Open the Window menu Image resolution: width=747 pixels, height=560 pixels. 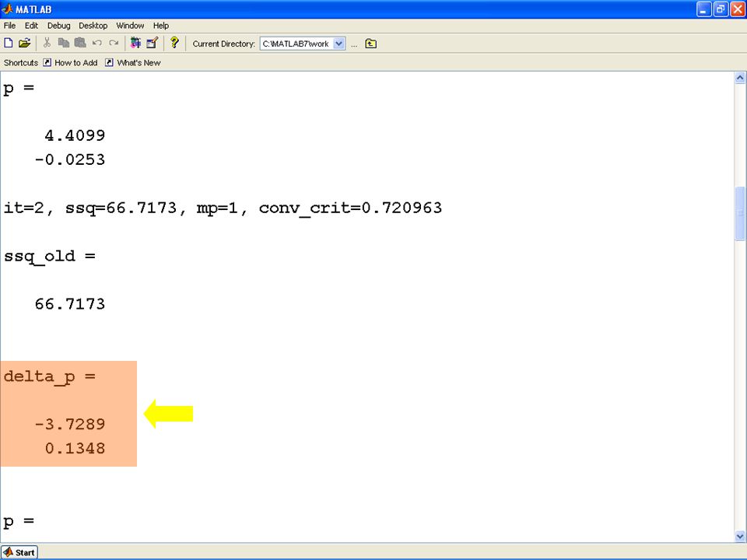pyautogui.click(x=130, y=26)
